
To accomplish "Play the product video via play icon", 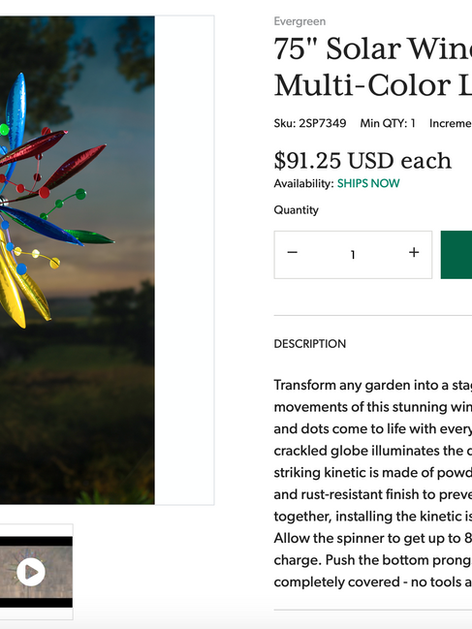I will pyautogui.click(x=30, y=572).
